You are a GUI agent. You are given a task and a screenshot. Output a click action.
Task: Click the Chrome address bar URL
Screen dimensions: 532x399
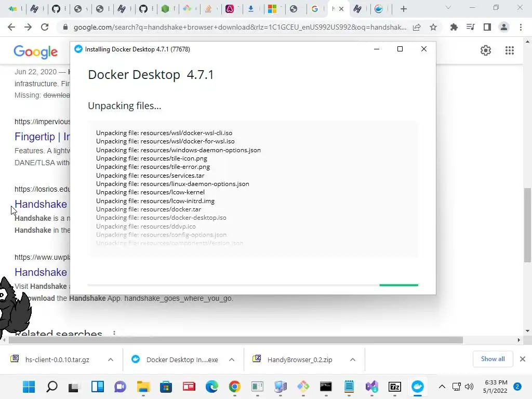pyautogui.click(x=240, y=27)
